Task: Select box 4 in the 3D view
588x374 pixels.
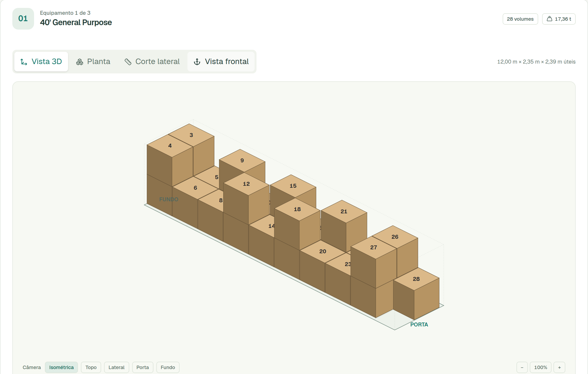Action: (170, 146)
